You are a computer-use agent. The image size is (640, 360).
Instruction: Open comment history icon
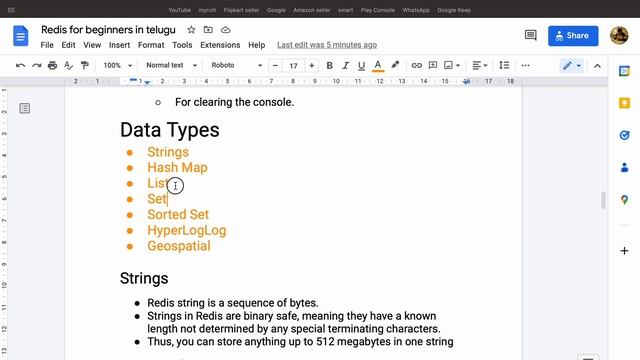[x=531, y=36]
